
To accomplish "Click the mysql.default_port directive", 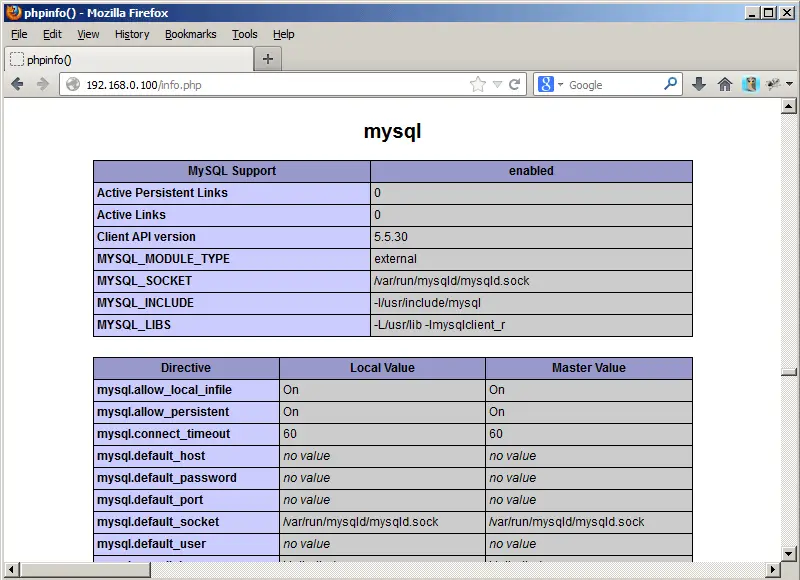I will pos(150,499).
